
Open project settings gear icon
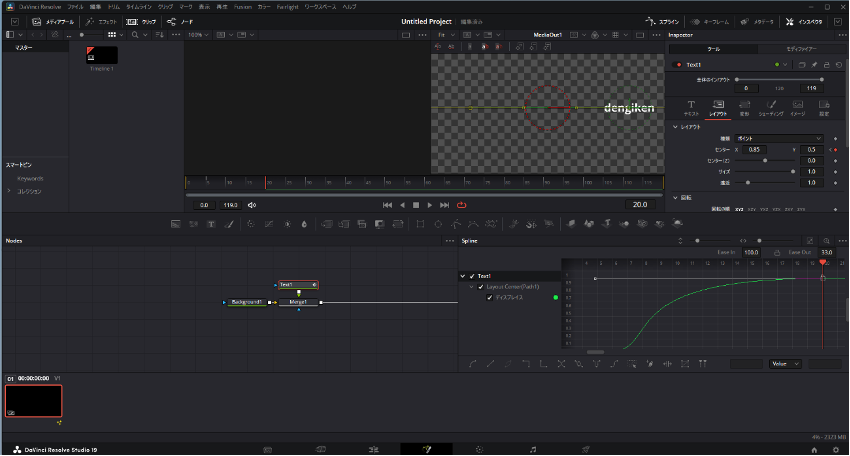point(836,449)
